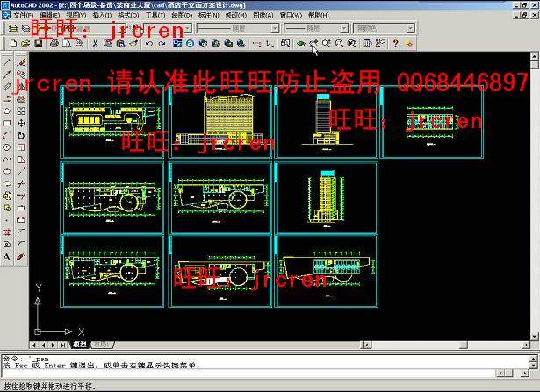The width and height of the screenshot is (540, 392).
Task: Click the vertical scrollbar down arrow
Action: (x=534, y=337)
